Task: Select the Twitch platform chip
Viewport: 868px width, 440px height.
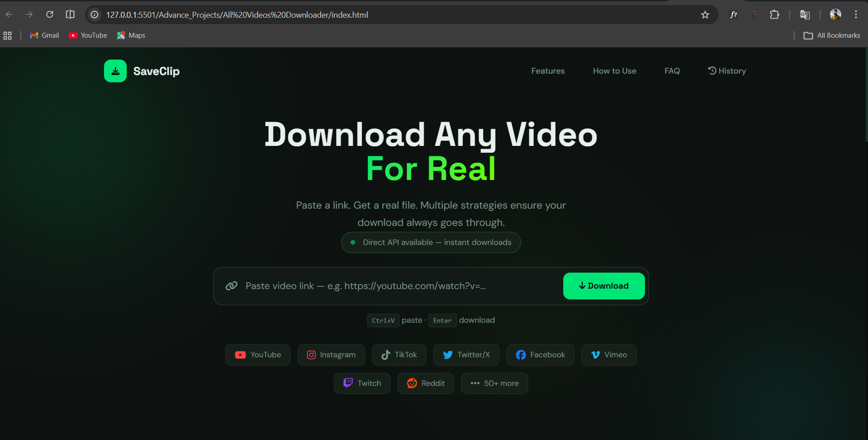Action: [362, 384]
